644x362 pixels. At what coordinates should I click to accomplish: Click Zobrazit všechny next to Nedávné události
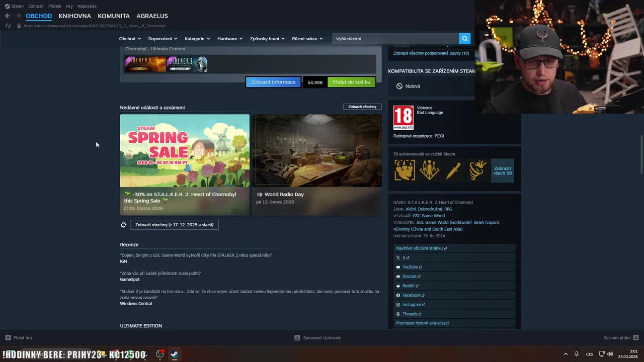tap(362, 107)
